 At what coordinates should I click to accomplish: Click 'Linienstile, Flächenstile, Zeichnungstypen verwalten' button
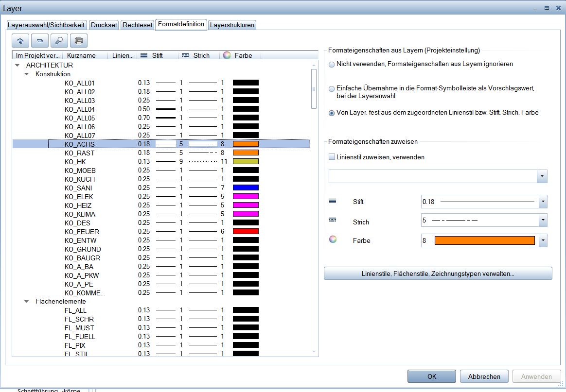pos(438,273)
